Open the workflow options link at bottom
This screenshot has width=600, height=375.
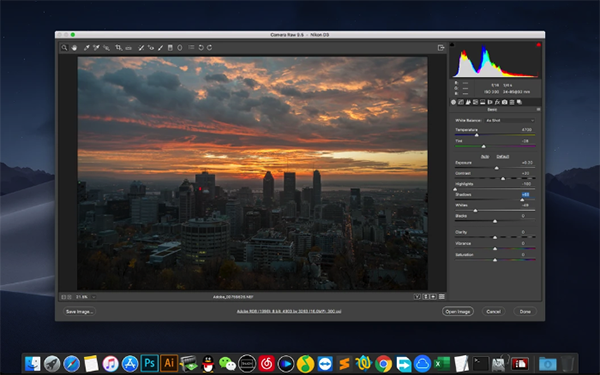[289, 311]
